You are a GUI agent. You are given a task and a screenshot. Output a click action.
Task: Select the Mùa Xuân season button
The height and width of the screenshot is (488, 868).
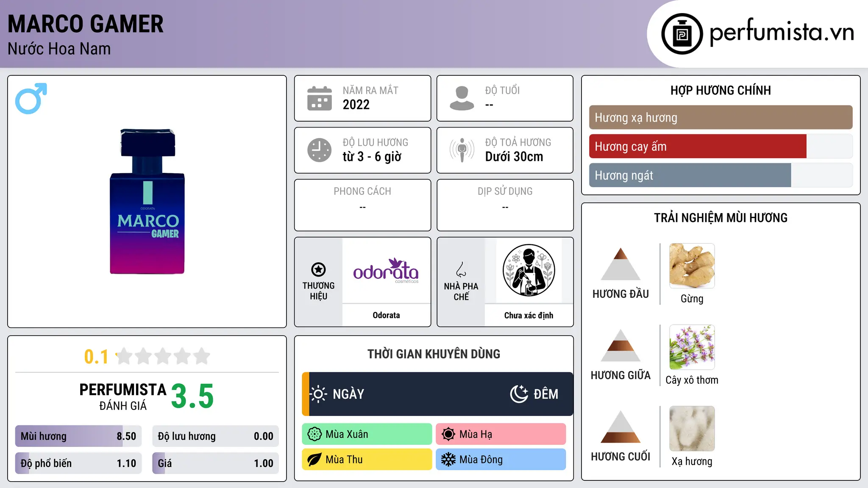click(x=367, y=434)
